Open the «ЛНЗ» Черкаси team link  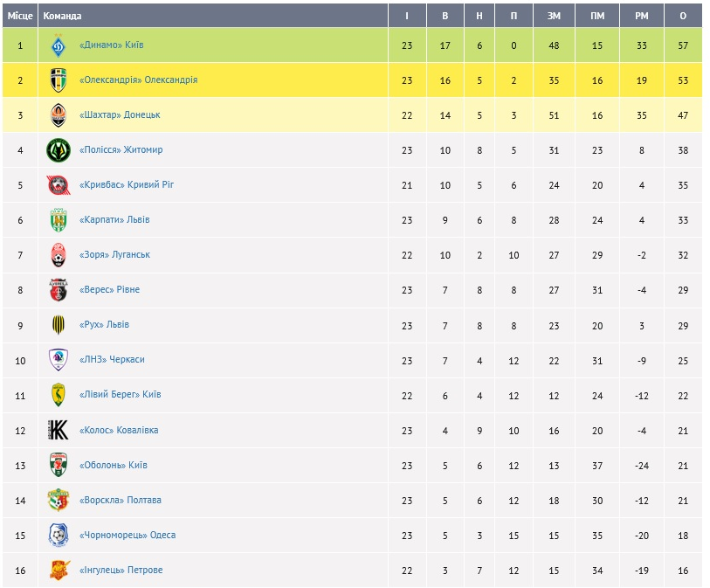[x=111, y=360]
